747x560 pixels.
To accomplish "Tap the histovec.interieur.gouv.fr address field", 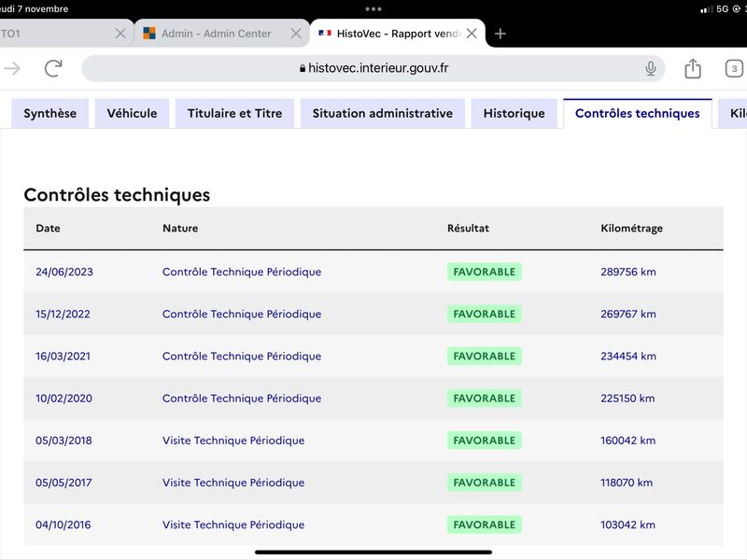I will pyautogui.click(x=373, y=68).
